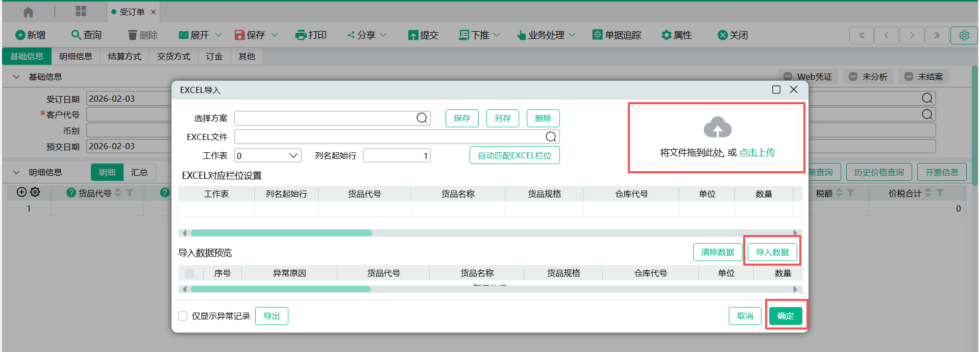This screenshot has height=352, width=980.
Task: Click the settings gear icon at top right
Action: [x=964, y=35]
